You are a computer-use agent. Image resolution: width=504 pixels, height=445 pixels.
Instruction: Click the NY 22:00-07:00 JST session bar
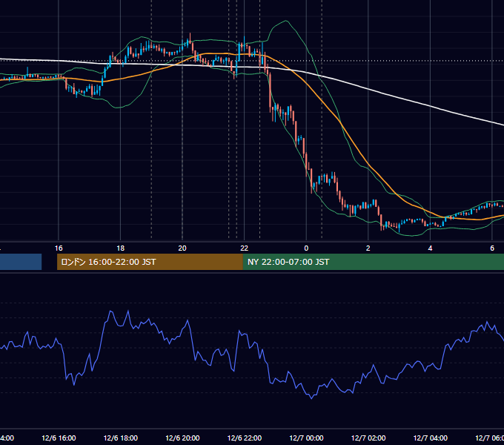(373, 262)
